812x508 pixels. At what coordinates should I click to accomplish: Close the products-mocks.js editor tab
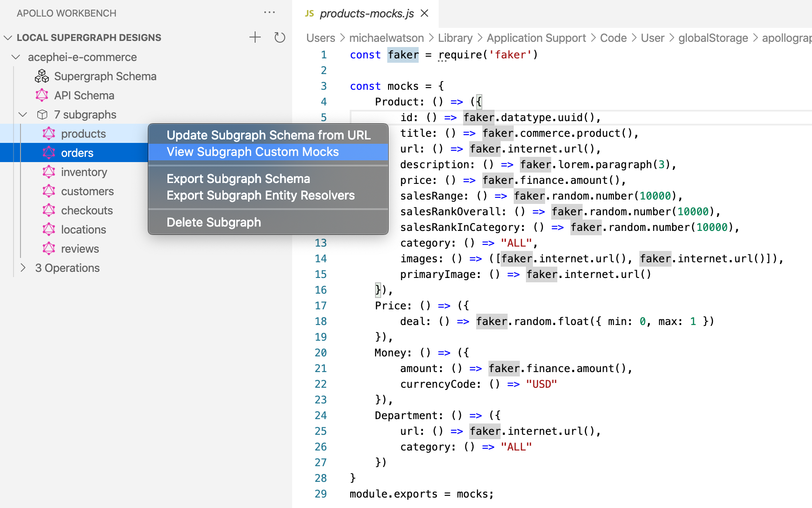424,14
